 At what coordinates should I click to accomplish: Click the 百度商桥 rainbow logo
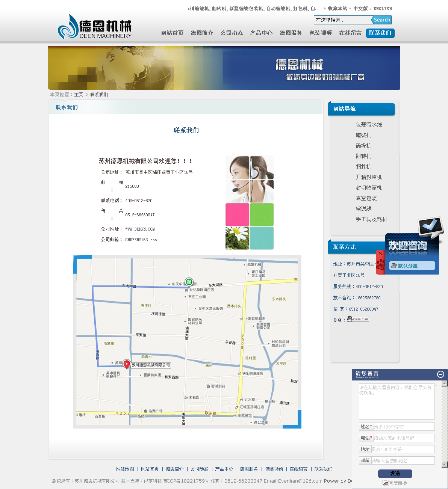[385, 483]
